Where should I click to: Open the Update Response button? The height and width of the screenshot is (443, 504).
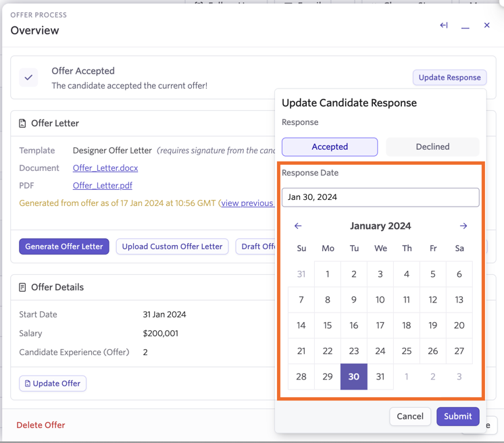point(449,78)
